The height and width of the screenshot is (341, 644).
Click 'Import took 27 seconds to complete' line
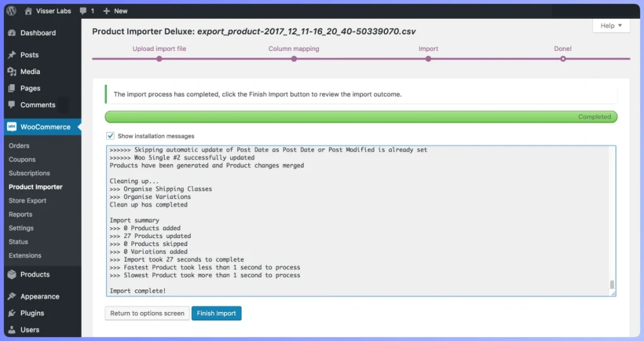click(177, 259)
